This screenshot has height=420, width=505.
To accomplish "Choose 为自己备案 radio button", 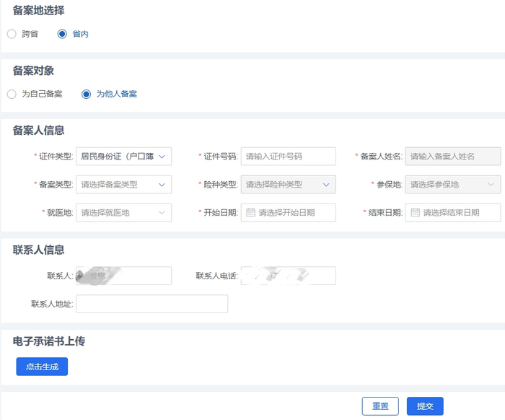I will 12,94.
